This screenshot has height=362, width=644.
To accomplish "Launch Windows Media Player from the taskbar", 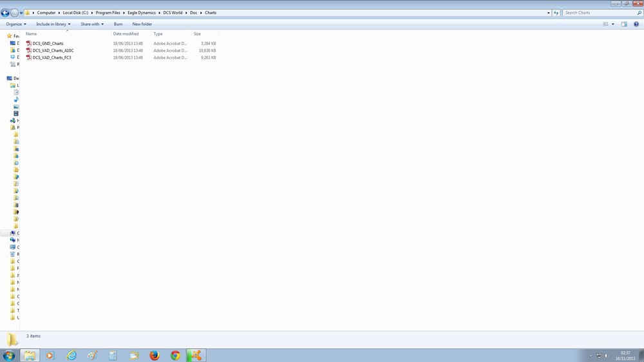I will tap(50, 356).
